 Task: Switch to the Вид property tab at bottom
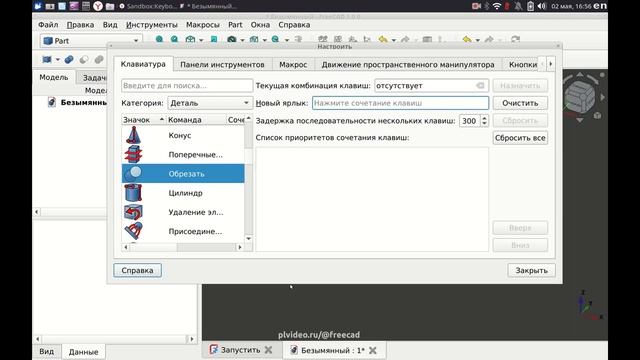(47, 351)
